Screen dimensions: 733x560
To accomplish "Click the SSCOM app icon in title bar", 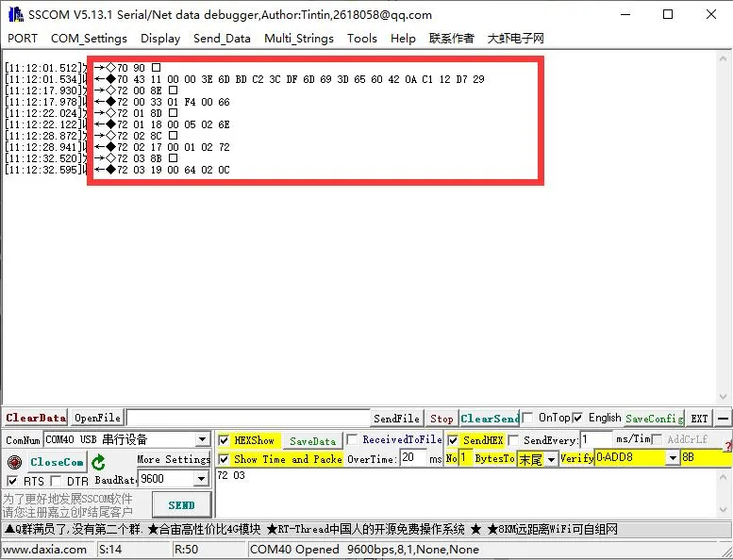I will (x=16, y=14).
